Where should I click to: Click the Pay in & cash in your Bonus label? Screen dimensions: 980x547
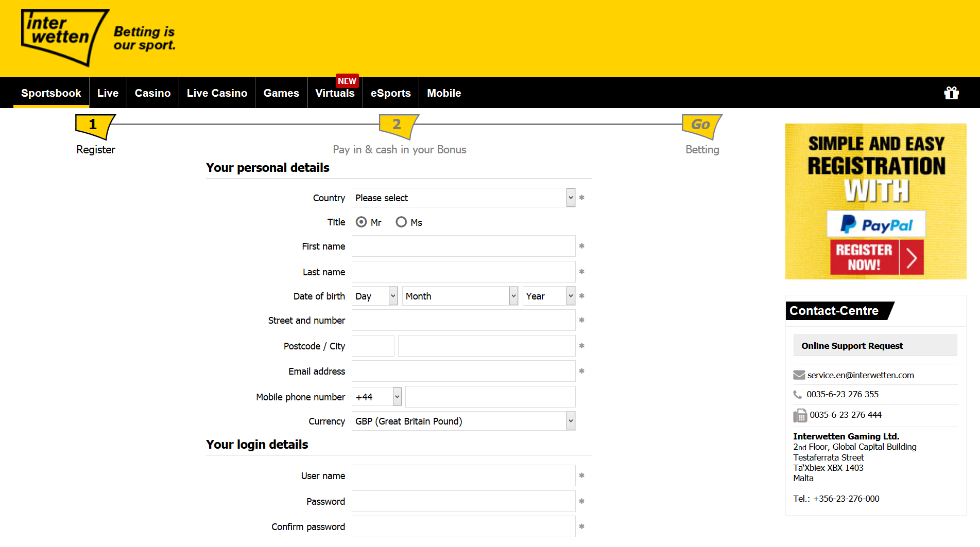400,149
